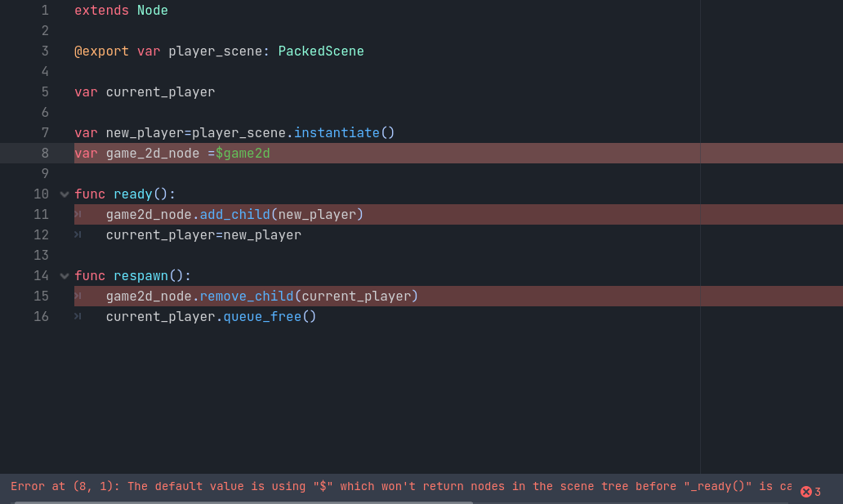
Task: Click the @export annotation
Action: 101,51
